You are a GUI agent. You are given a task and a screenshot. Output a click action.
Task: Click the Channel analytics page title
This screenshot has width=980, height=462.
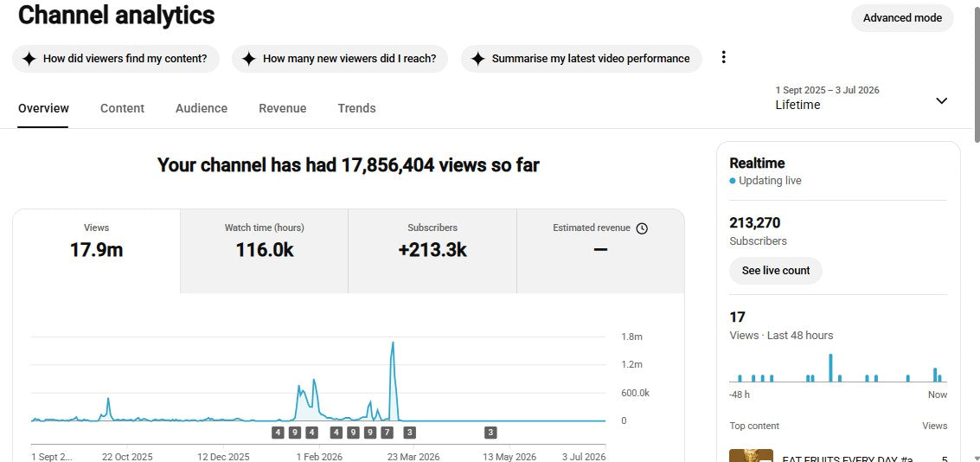point(116,15)
